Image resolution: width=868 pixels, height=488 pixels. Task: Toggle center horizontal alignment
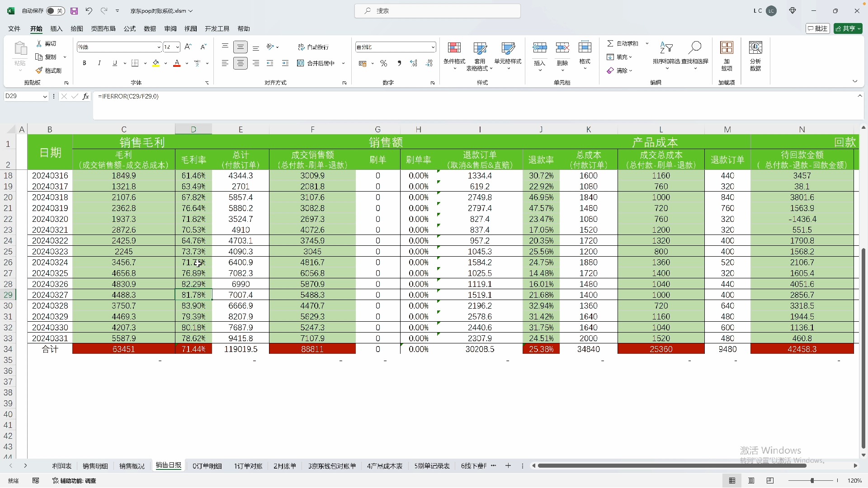coord(241,63)
